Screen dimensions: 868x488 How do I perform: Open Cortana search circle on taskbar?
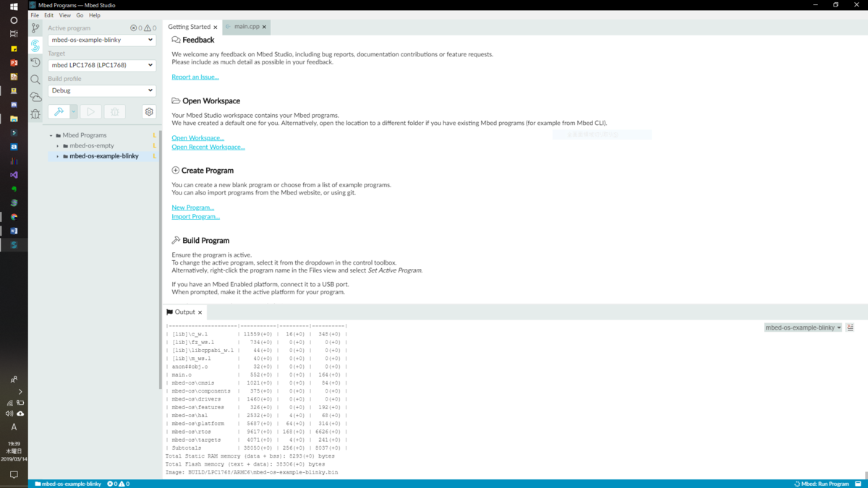(14, 20)
